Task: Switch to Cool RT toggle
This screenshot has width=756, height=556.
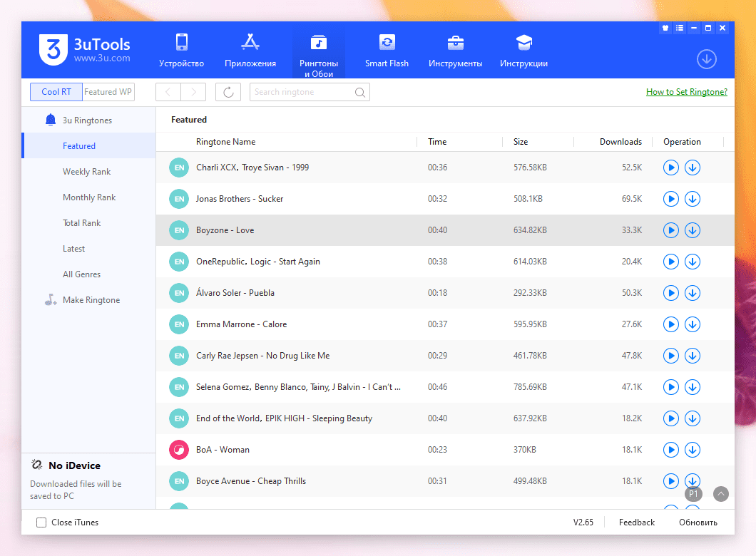Action: pos(56,92)
